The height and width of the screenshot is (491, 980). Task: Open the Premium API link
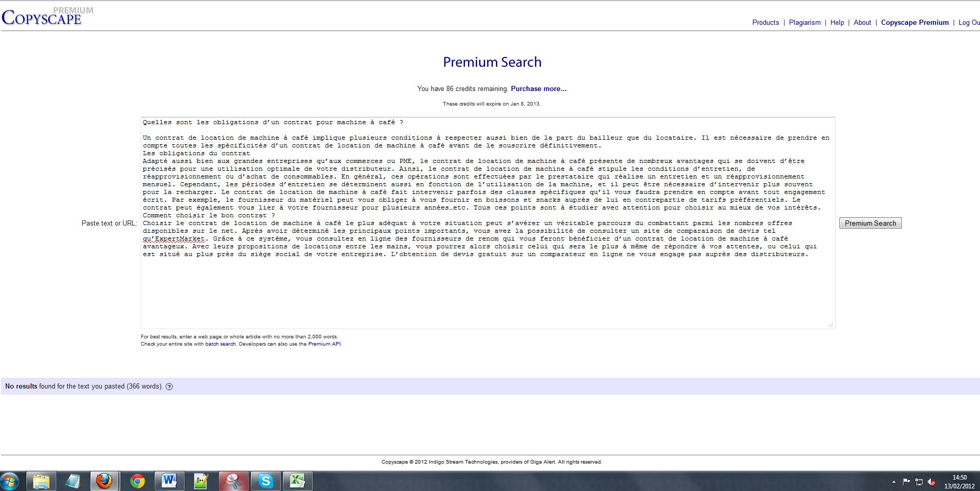[324, 344]
